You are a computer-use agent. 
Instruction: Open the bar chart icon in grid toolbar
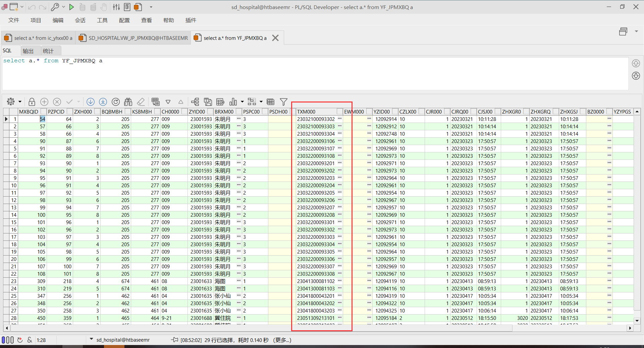pos(233,102)
